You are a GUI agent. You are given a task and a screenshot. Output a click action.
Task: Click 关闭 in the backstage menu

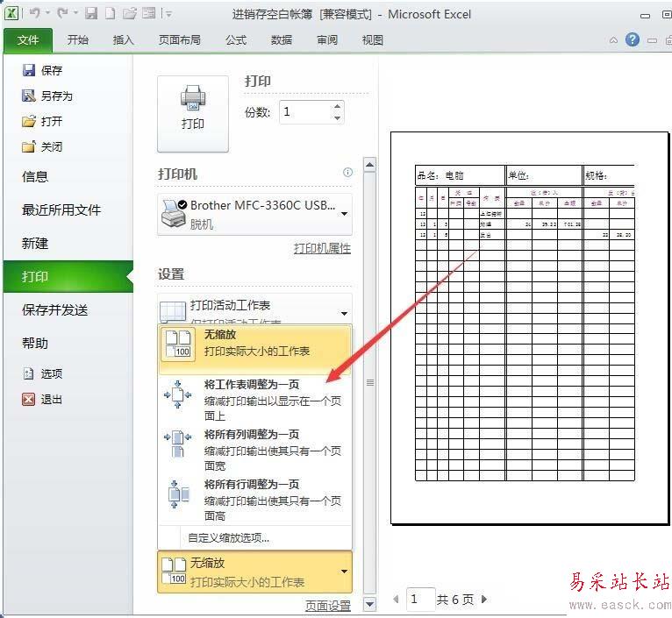point(42,147)
